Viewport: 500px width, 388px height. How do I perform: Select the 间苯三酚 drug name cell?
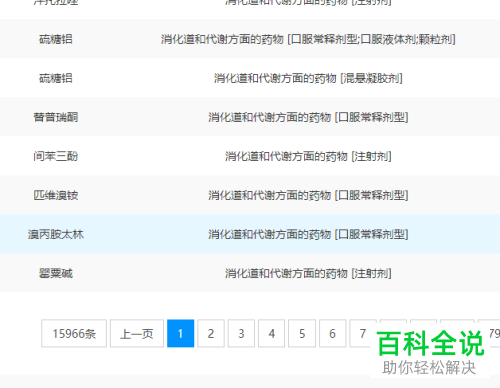[x=56, y=156]
